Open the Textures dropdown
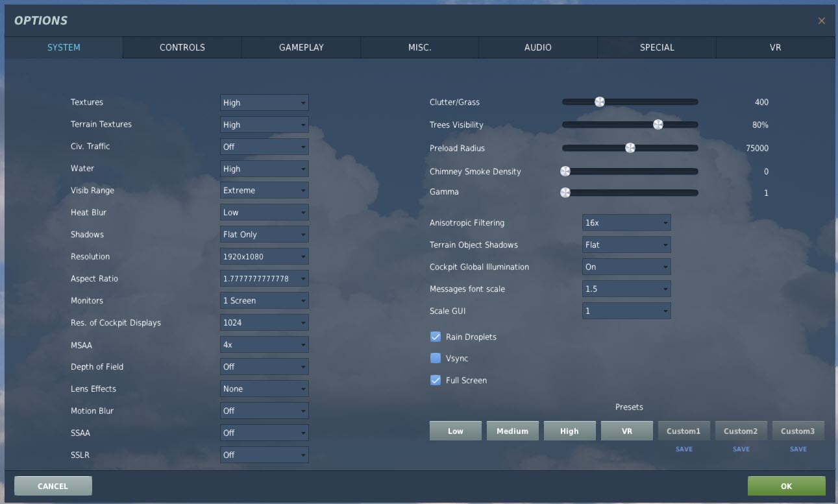 (x=264, y=102)
